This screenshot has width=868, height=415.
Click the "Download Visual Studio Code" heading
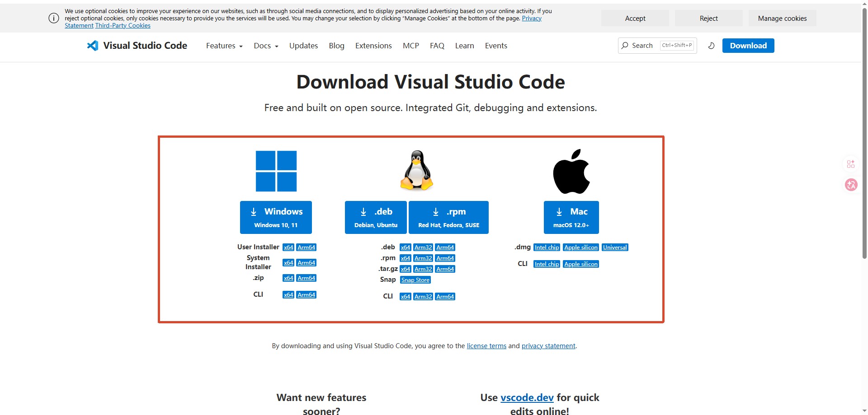pos(430,82)
